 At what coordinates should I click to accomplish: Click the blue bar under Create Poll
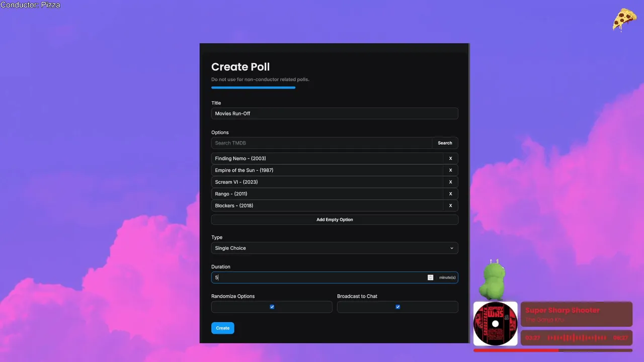[x=253, y=87]
